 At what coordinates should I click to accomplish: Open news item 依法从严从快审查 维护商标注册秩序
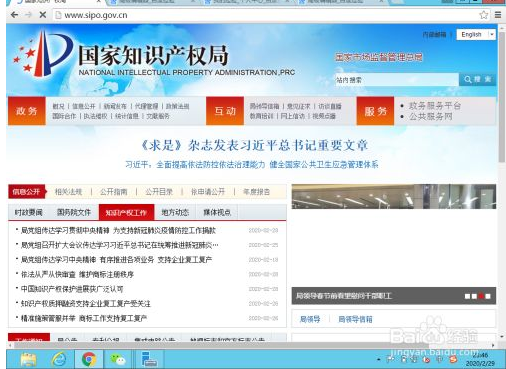pos(77,274)
